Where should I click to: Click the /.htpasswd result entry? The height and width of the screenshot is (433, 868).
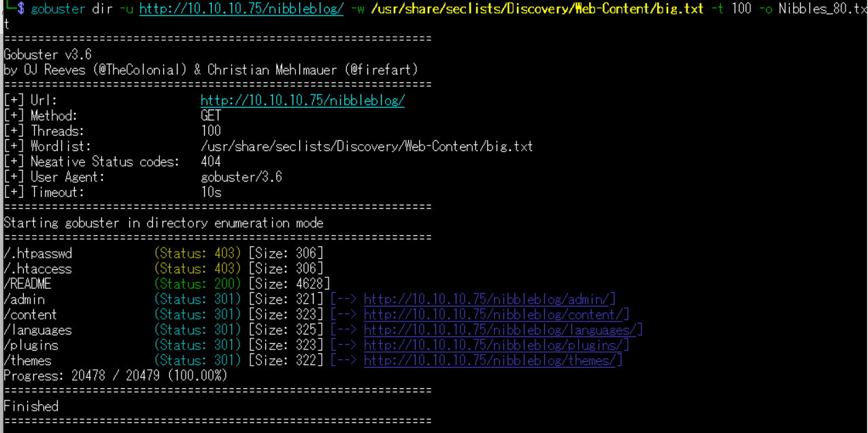coord(37,254)
